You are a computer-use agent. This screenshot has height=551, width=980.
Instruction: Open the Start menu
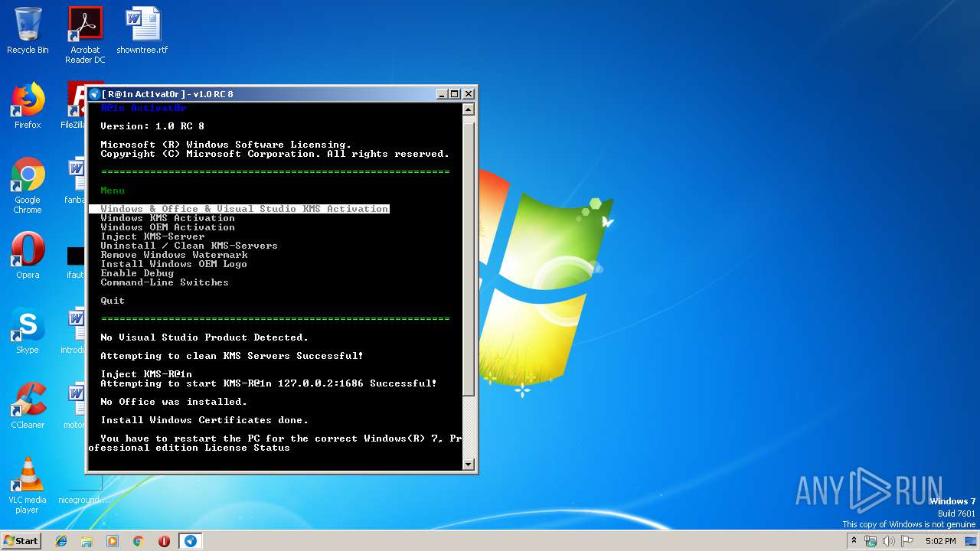click(21, 541)
